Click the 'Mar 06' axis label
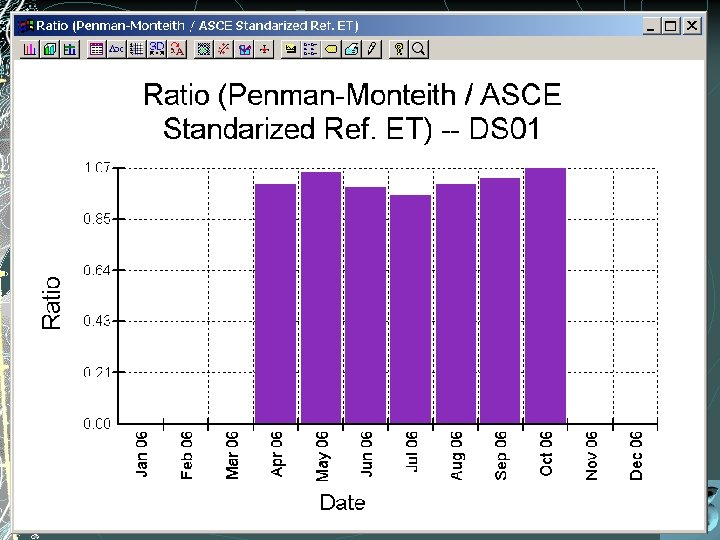This screenshot has width=720, height=540. pyautogui.click(x=232, y=455)
